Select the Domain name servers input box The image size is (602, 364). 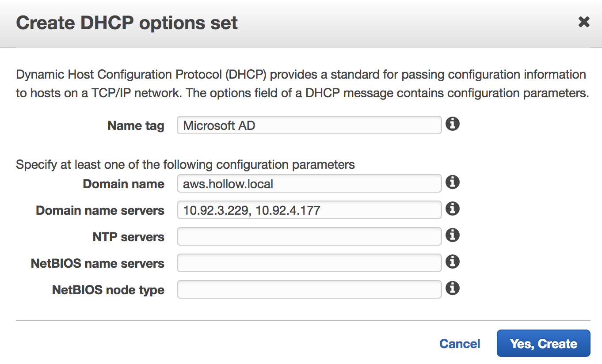tap(309, 210)
